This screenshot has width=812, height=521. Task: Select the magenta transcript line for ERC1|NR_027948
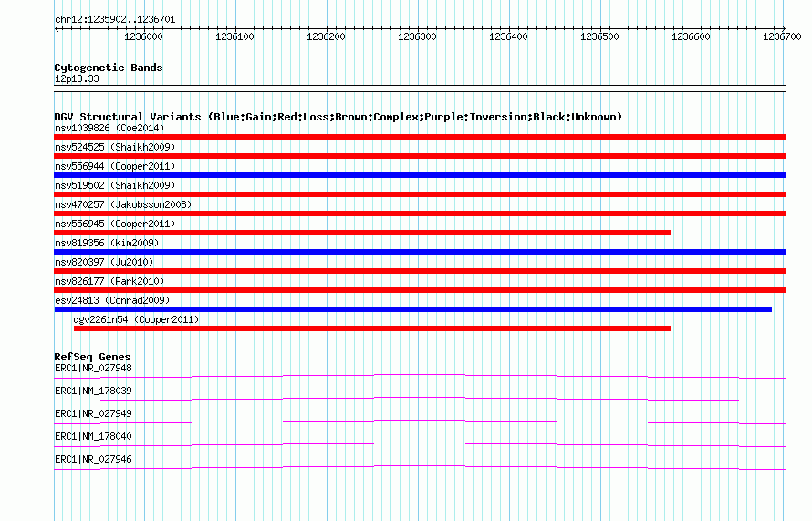click(x=420, y=376)
